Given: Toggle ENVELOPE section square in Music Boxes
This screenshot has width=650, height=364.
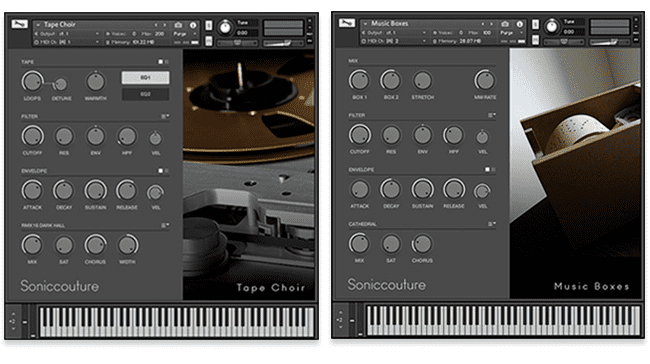Looking at the screenshot, I should click(488, 169).
